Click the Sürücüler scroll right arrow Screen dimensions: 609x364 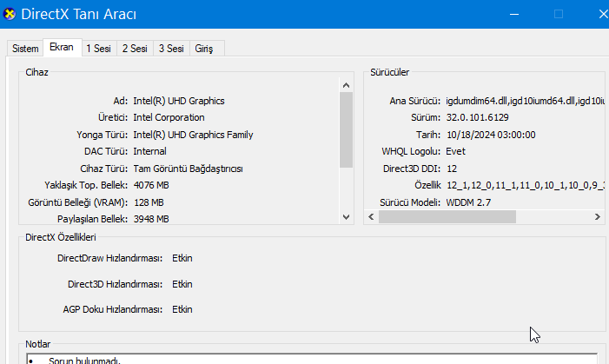click(598, 217)
